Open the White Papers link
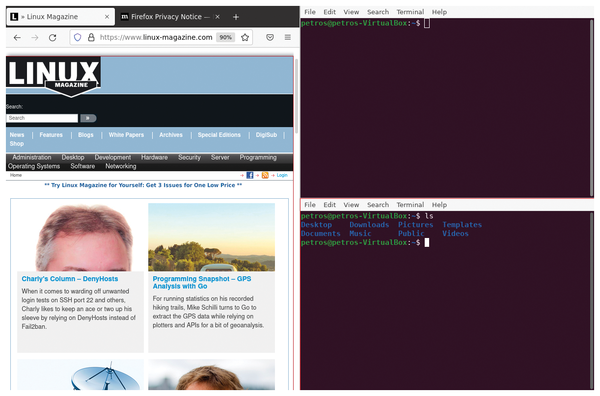This screenshot has width=600, height=396. coord(126,135)
